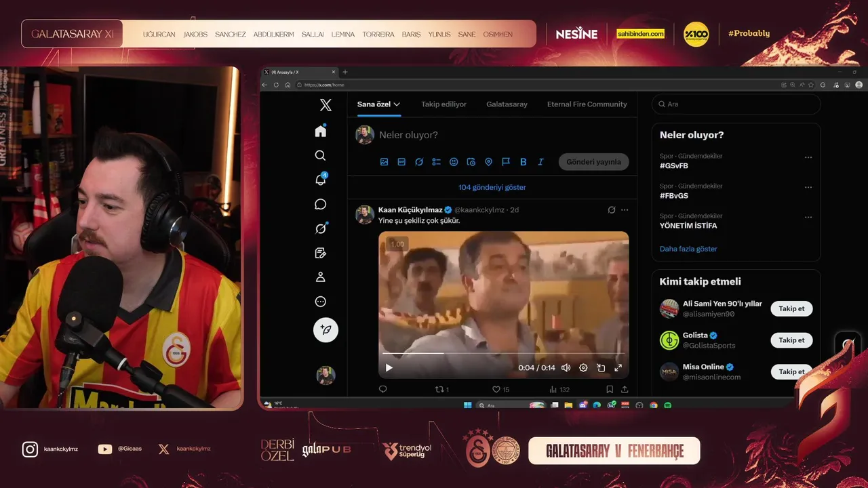Screen dimensions: 868x488
Task: Expand the Sana özel dropdown chevron
Action: [x=397, y=104]
